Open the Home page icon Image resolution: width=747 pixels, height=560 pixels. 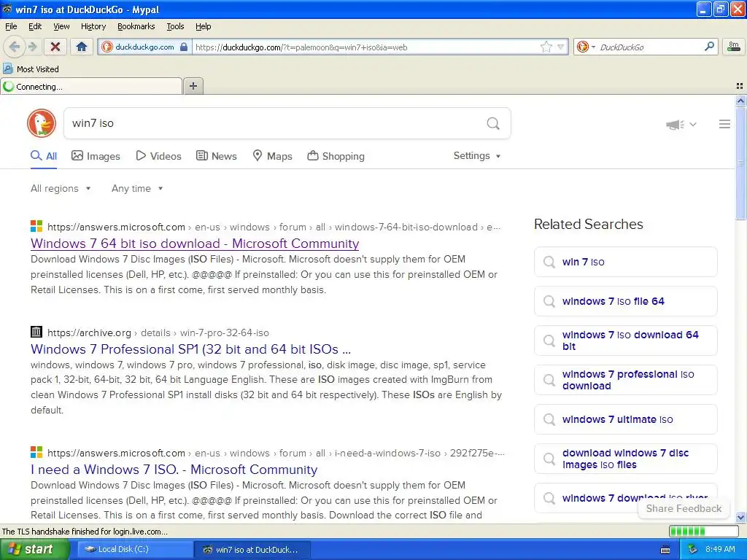coord(82,47)
